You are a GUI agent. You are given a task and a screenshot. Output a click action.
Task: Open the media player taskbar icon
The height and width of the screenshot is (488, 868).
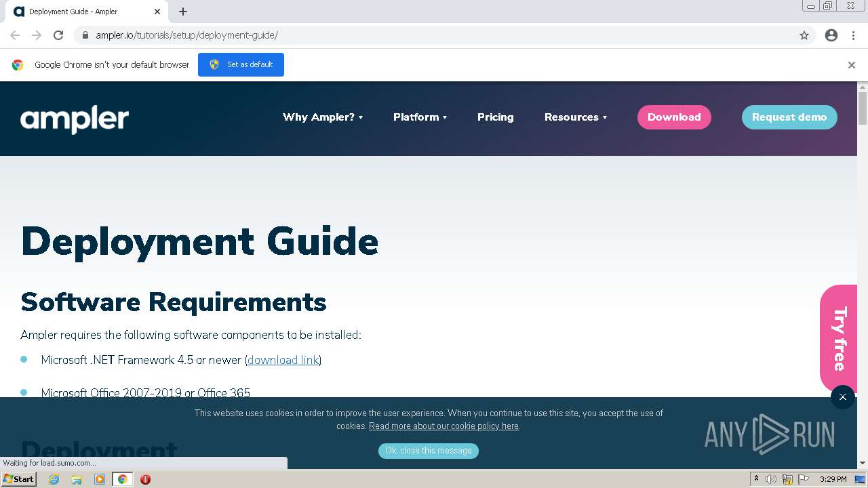[100, 479]
